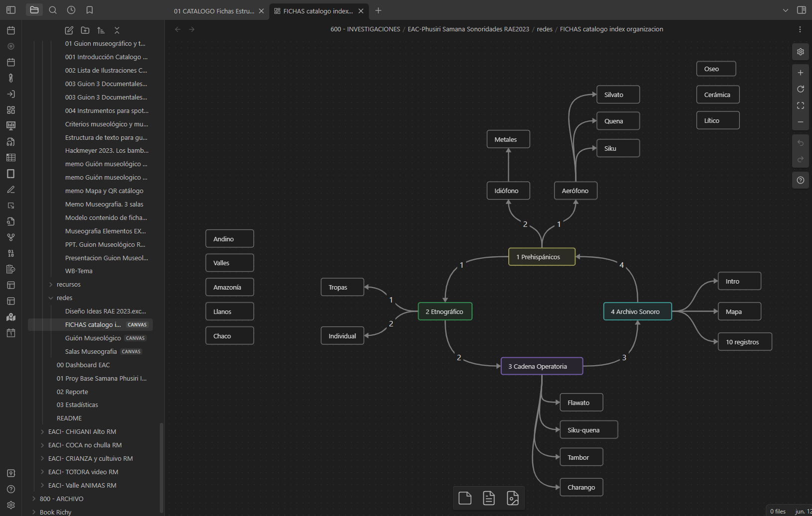The width and height of the screenshot is (812, 516).
Task: Select the 2 Etnográfico green card
Action: click(445, 311)
